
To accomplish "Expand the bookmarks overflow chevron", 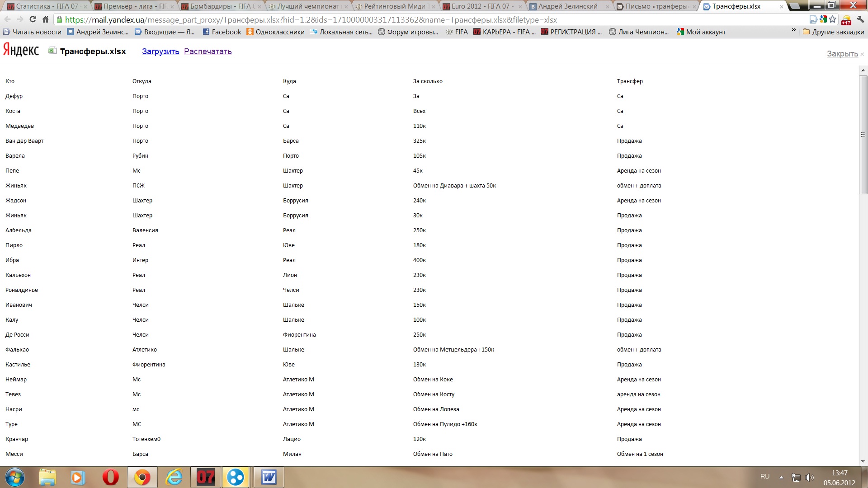I will pos(793,30).
